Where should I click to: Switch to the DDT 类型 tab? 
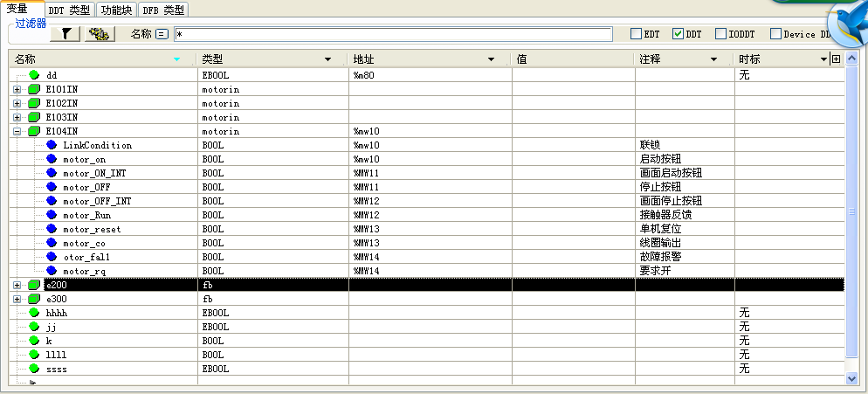69,10
